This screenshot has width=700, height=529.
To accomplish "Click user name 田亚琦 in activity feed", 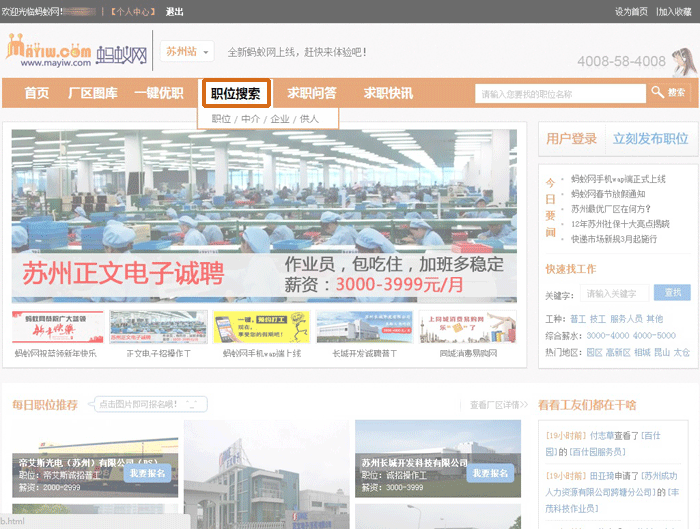I will pyautogui.click(x=602, y=476).
